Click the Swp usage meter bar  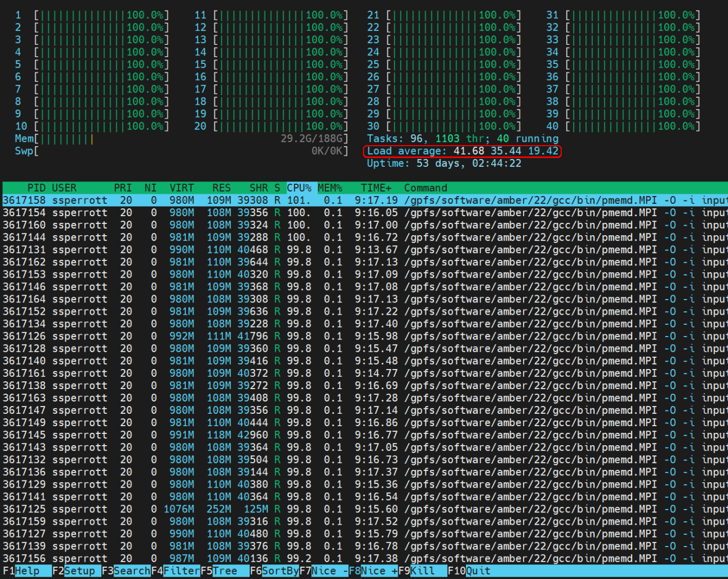coord(181,151)
